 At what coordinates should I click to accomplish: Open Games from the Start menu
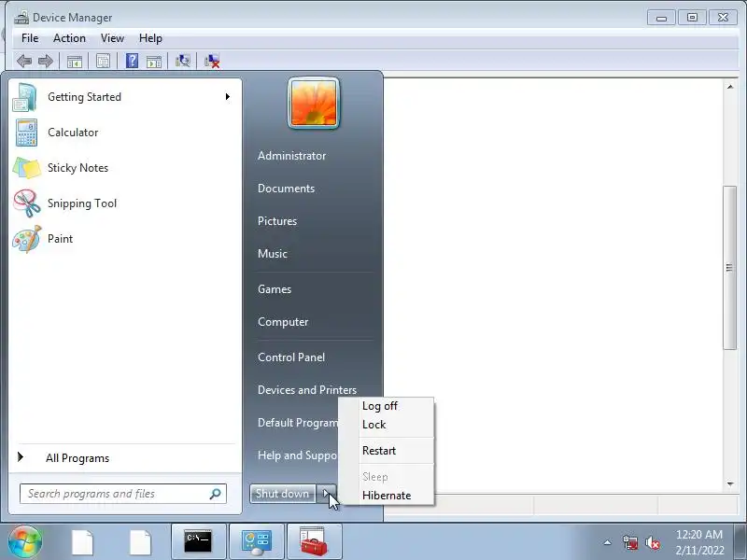pyautogui.click(x=275, y=289)
